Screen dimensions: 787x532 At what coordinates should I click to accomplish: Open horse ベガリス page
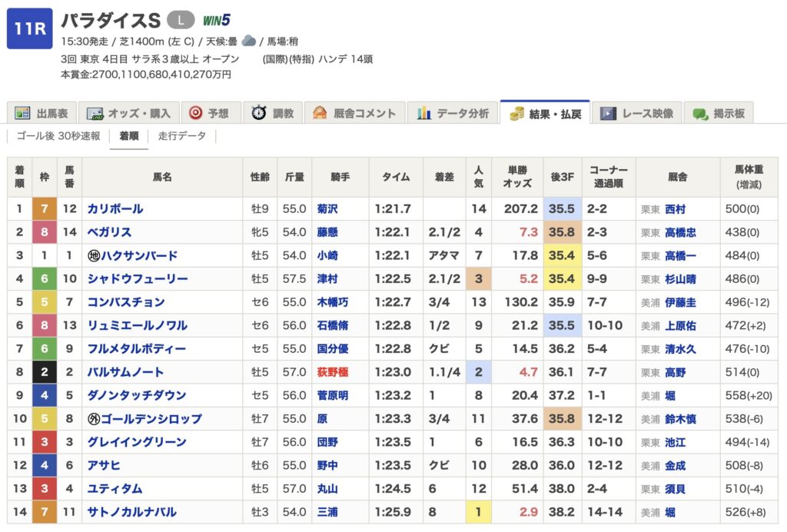coord(109,232)
